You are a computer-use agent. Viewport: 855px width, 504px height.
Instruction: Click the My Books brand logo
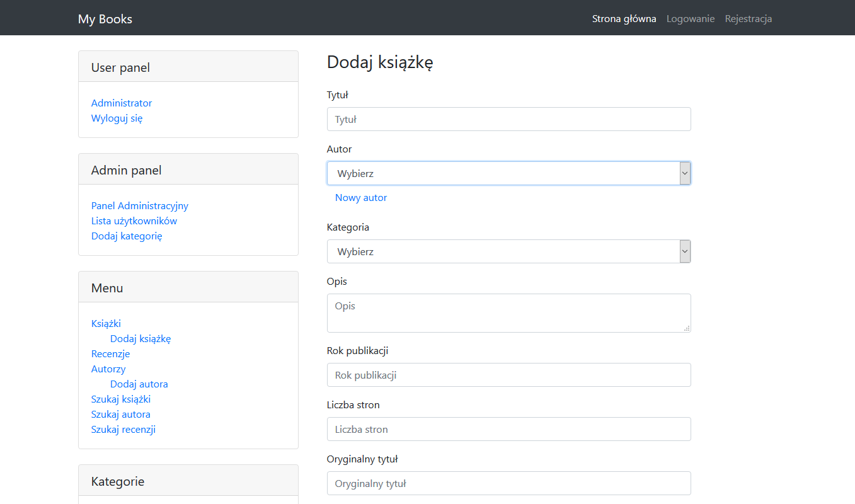click(105, 19)
